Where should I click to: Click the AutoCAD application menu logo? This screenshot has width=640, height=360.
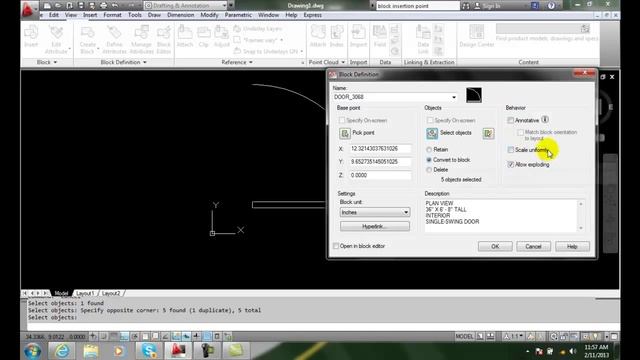28,9
